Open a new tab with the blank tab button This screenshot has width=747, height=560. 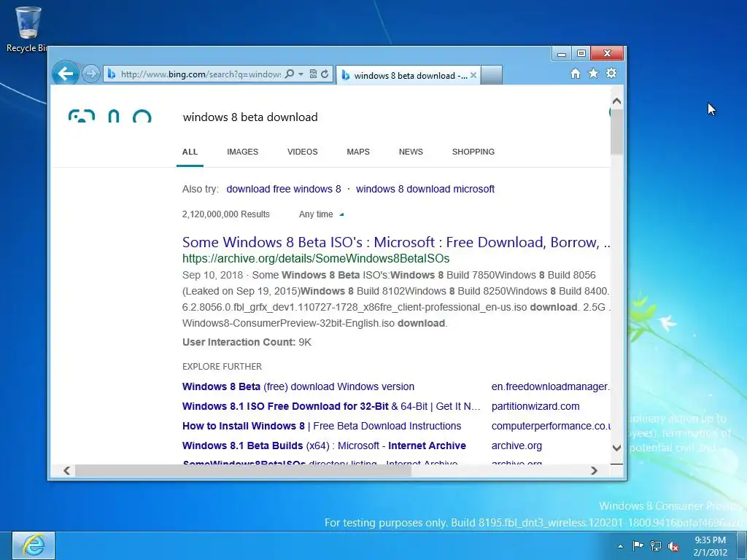tap(491, 75)
